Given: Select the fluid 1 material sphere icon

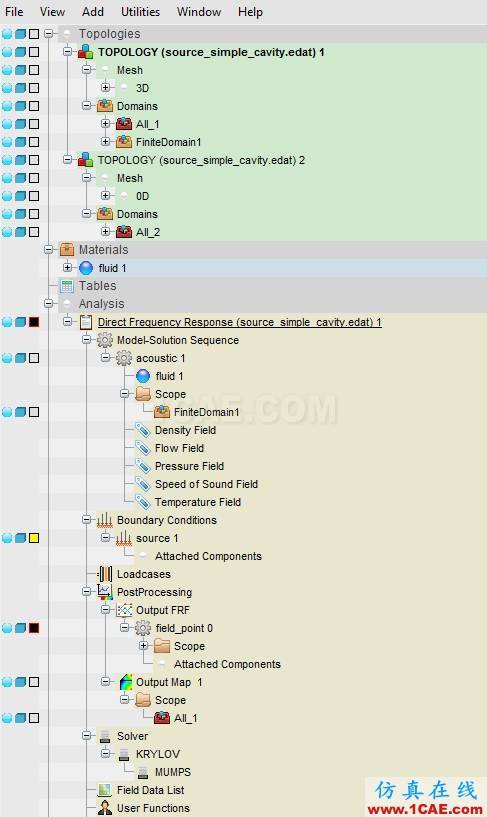Looking at the screenshot, I should click(x=86, y=268).
